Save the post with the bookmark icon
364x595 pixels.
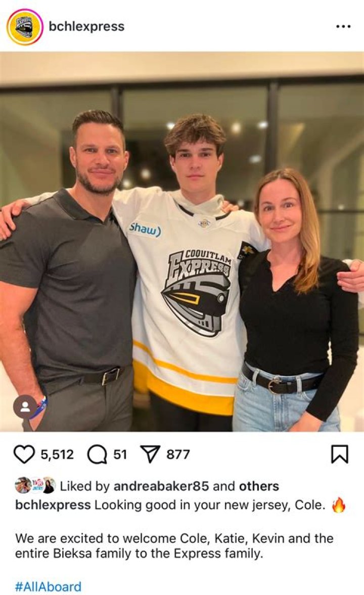(339, 454)
